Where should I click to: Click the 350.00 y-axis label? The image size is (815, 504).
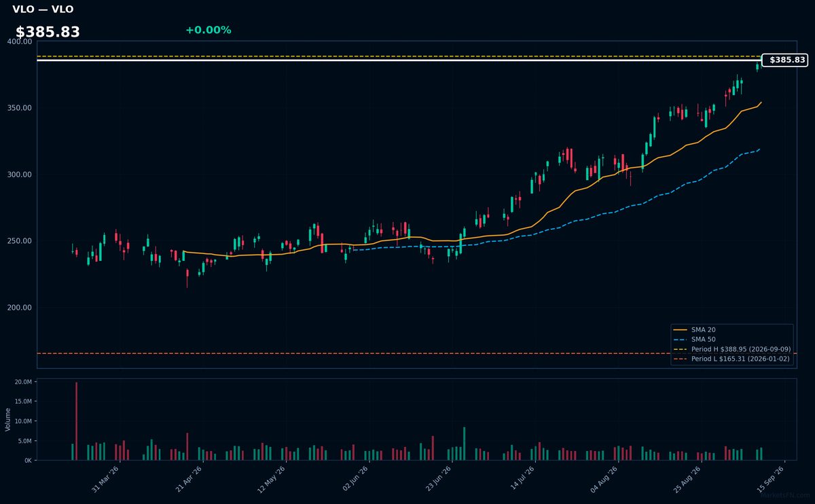pos(20,108)
